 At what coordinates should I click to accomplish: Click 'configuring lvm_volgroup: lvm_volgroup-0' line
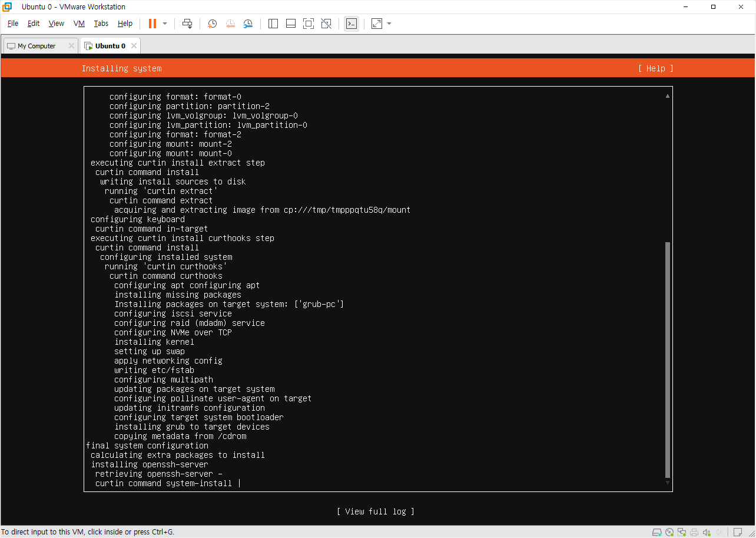[204, 115]
